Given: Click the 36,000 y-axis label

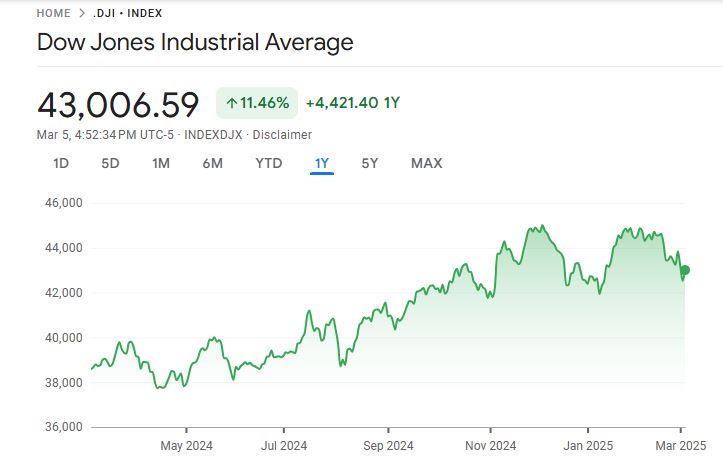Looking at the screenshot, I should (64, 427).
